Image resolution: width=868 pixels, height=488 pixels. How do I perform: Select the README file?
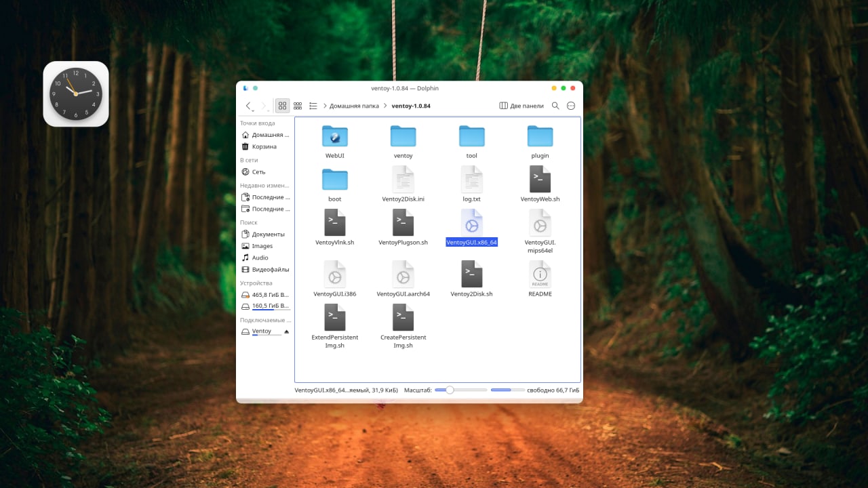[540, 280]
